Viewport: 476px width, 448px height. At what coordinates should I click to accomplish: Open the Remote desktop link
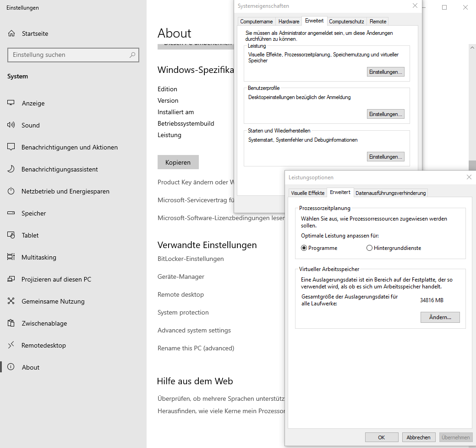[x=181, y=294]
